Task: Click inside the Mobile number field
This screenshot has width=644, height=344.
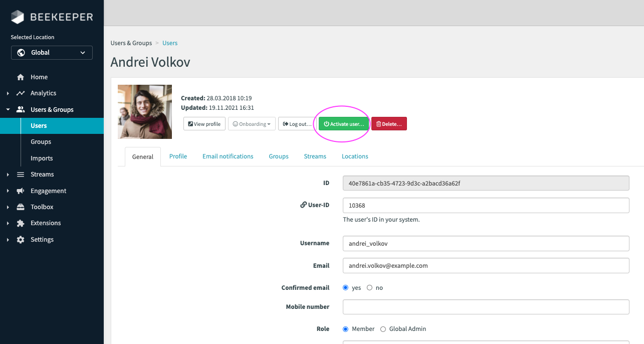Action: (x=485, y=306)
